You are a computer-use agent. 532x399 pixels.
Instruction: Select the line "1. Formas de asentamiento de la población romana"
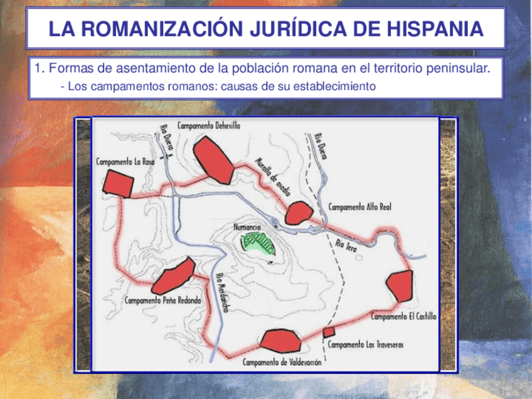tap(263, 68)
